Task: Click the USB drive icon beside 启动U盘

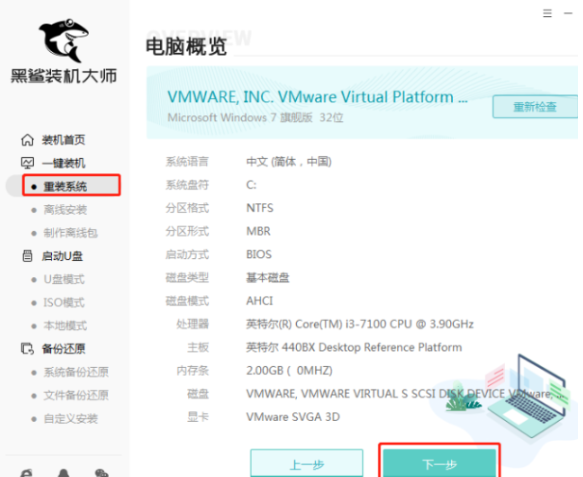Action: [x=27, y=256]
